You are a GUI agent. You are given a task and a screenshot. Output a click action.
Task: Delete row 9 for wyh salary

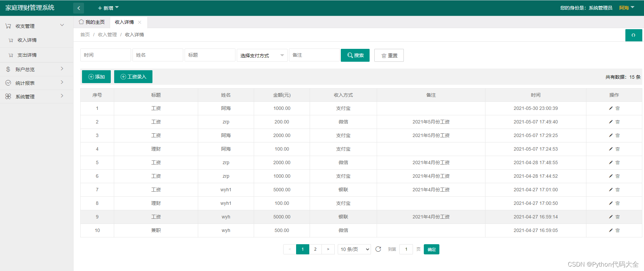(618, 217)
